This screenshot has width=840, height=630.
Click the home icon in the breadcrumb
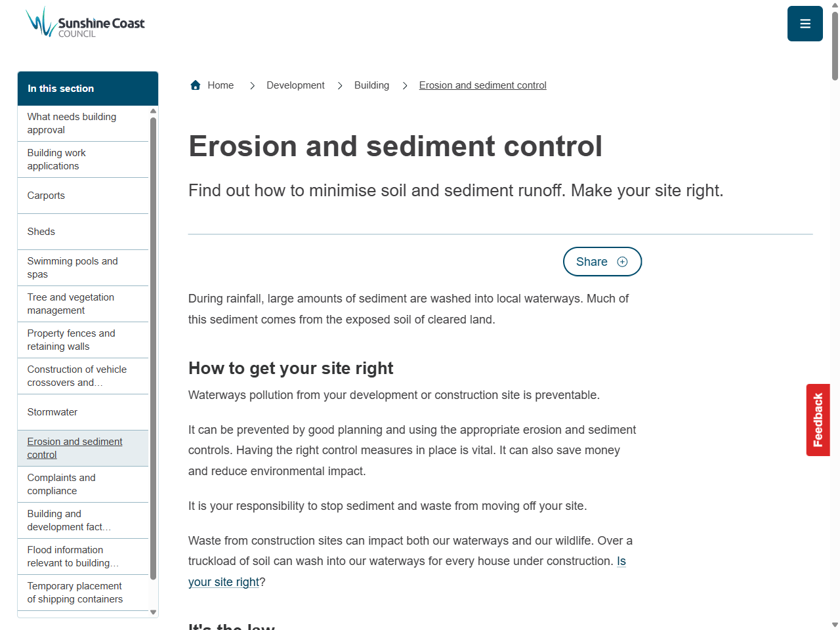pyautogui.click(x=195, y=85)
